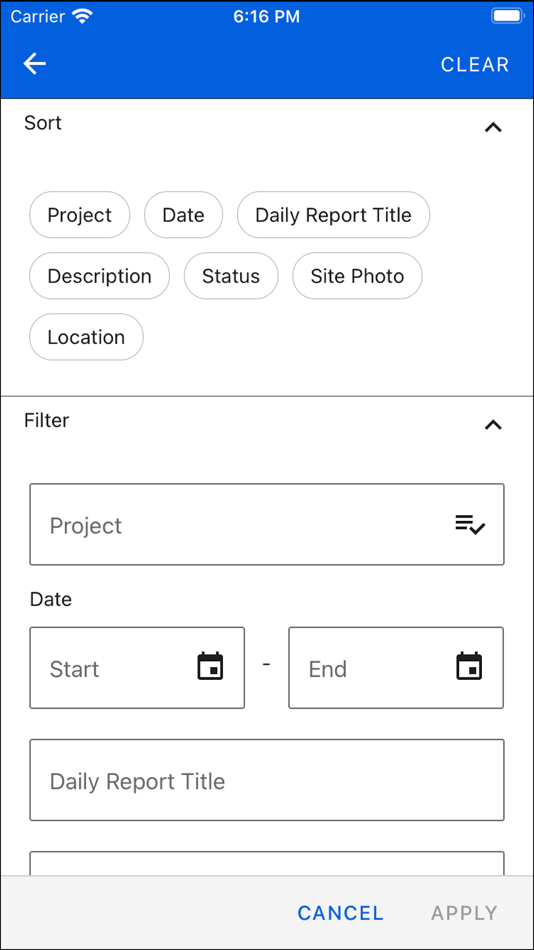The width and height of the screenshot is (534, 950).
Task: Tap the End date field
Action: pos(396,668)
